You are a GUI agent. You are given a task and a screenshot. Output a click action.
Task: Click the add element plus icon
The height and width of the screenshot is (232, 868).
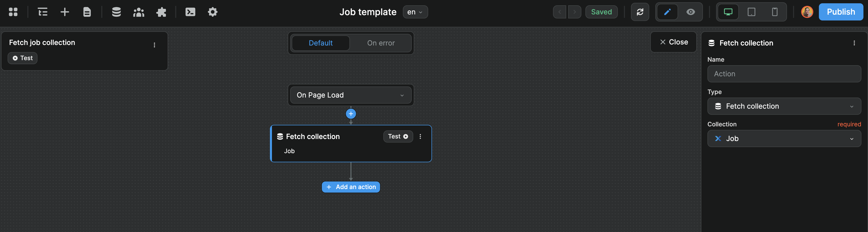(65, 12)
